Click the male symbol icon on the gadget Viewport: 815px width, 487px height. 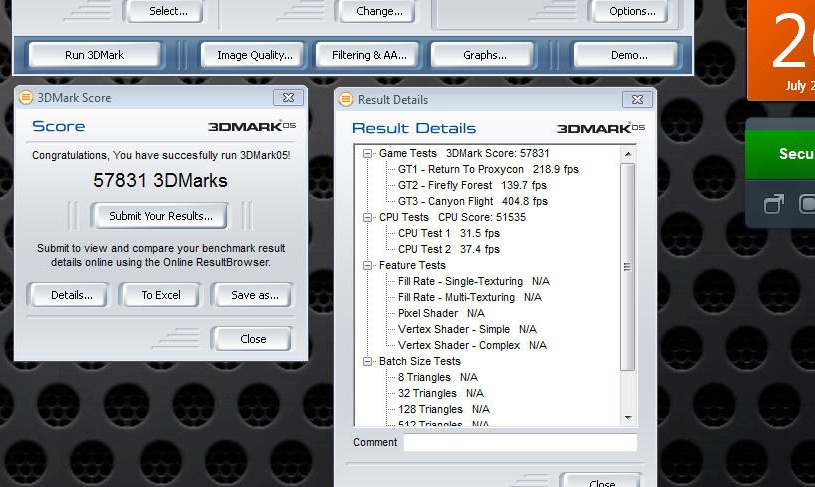point(773,204)
